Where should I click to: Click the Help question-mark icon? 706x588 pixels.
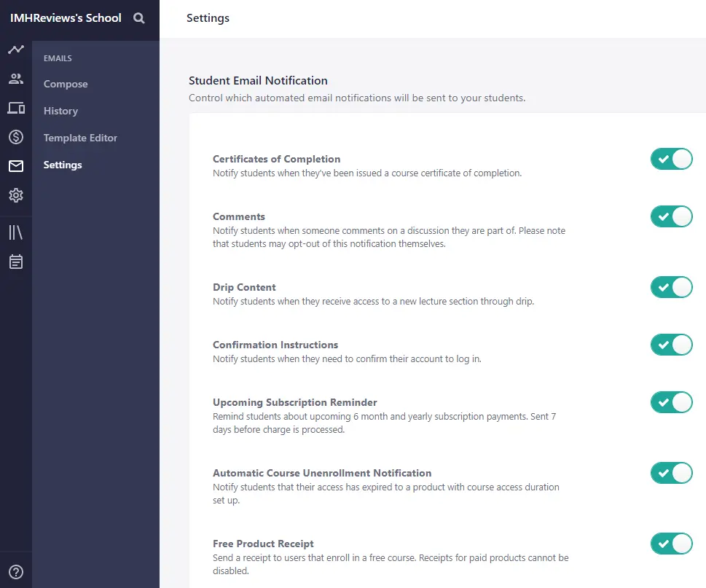coord(16,572)
